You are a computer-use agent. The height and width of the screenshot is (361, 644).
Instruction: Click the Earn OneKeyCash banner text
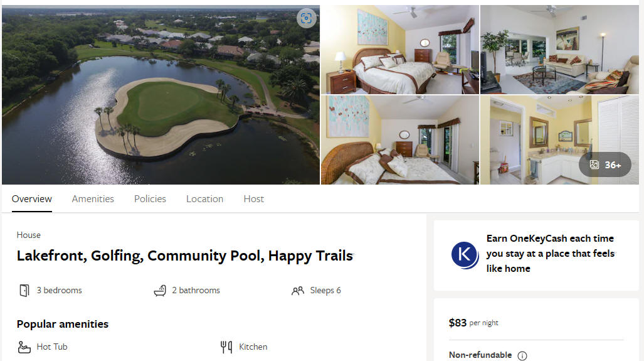[551, 253]
